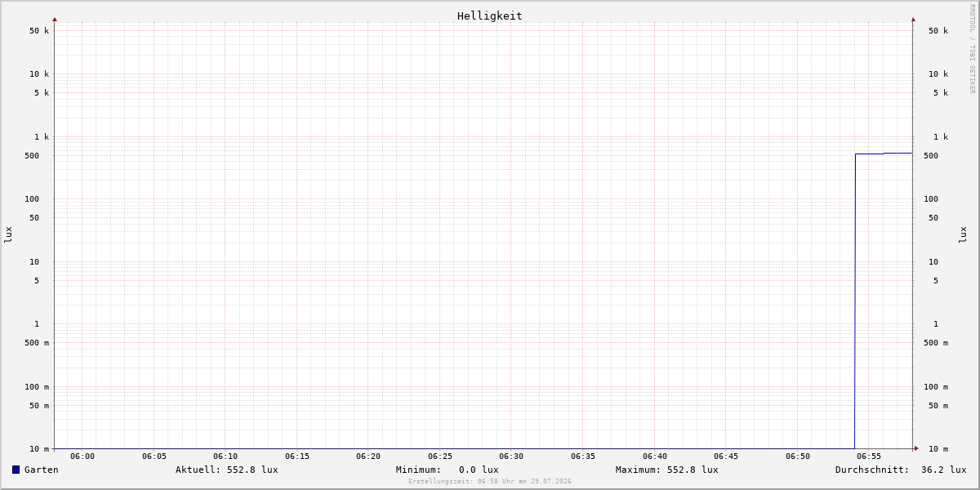Select the Garten legend label
Image resolution: width=980 pixels, height=490 pixels.
pos(42,470)
